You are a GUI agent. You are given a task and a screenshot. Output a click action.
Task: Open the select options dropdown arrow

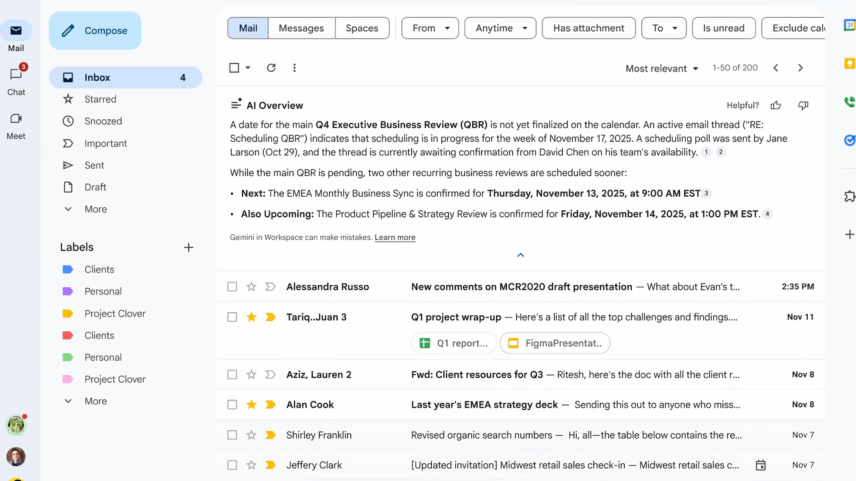coord(248,68)
